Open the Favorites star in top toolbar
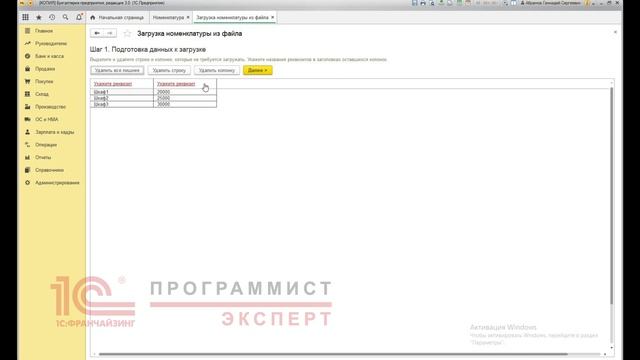Viewport: 640px width, 360px height. pos(39,17)
